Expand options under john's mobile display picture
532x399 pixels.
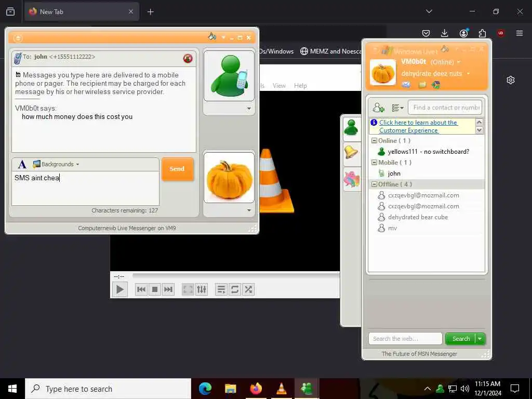[249, 109]
